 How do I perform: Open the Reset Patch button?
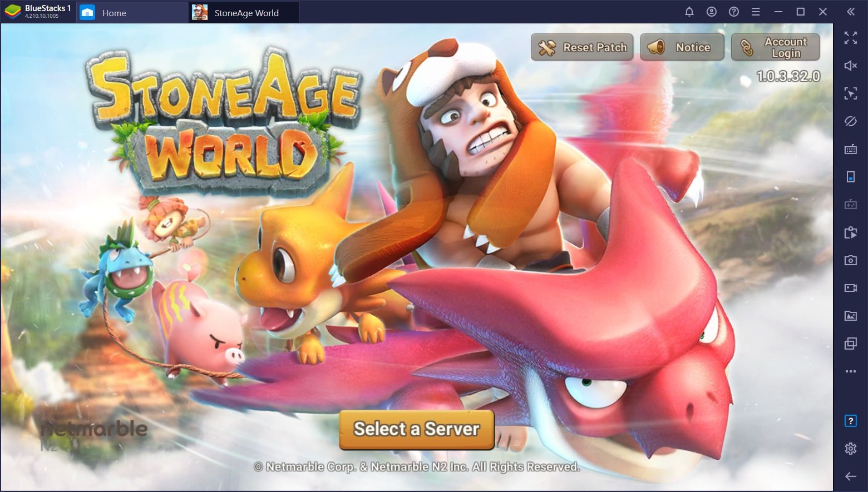[582, 47]
